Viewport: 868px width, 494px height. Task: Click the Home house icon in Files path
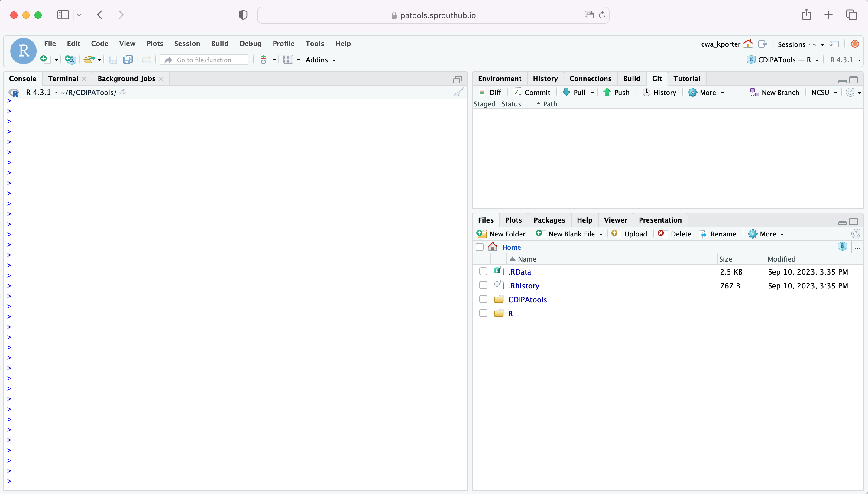tap(493, 247)
